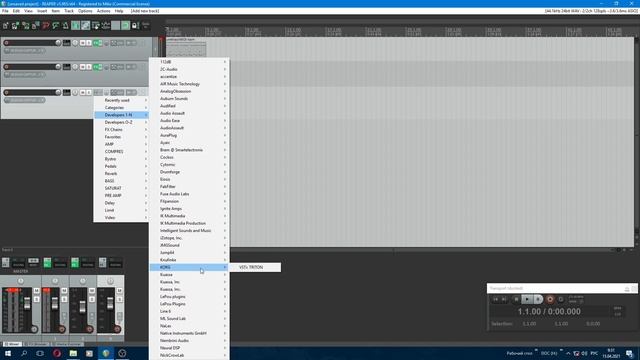Expand the Categories submenu
This screenshot has height=360, width=640.
(x=121, y=107)
